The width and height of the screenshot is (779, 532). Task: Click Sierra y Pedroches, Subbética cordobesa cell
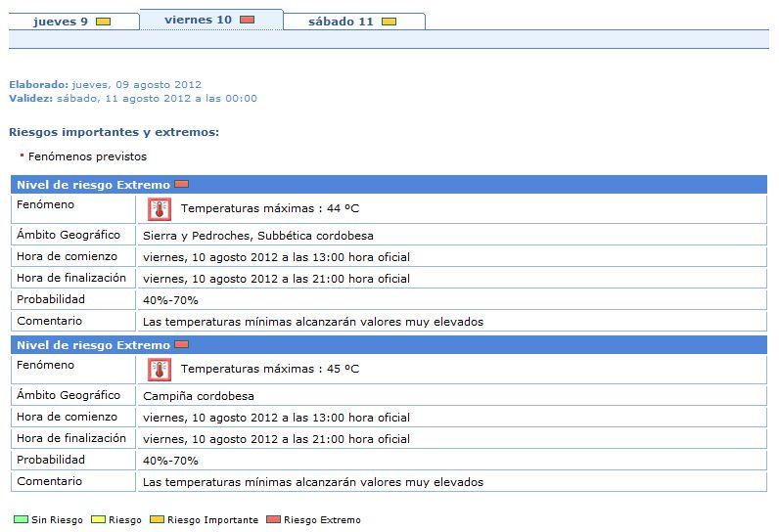pos(257,236)
